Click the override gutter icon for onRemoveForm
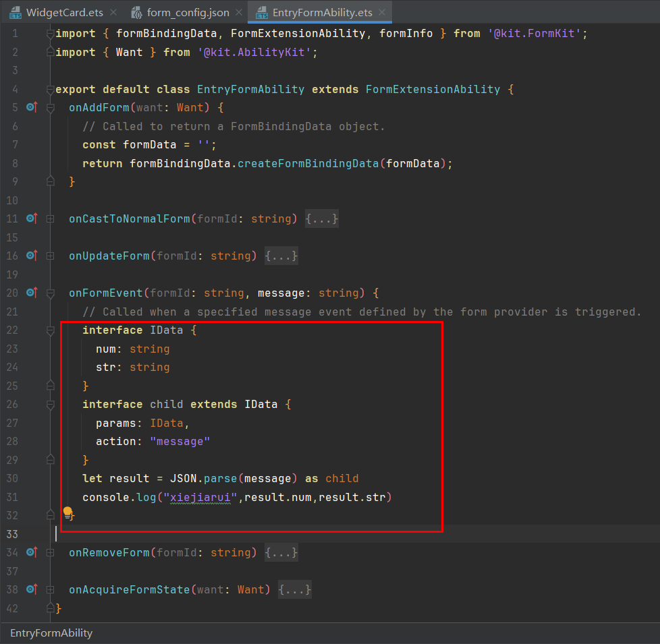Viewport: 660px width, 644px height. tap(32, 552)
